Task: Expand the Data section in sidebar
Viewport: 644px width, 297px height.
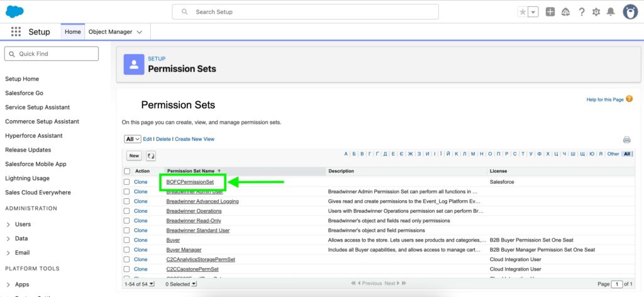Action: [9, 238]
